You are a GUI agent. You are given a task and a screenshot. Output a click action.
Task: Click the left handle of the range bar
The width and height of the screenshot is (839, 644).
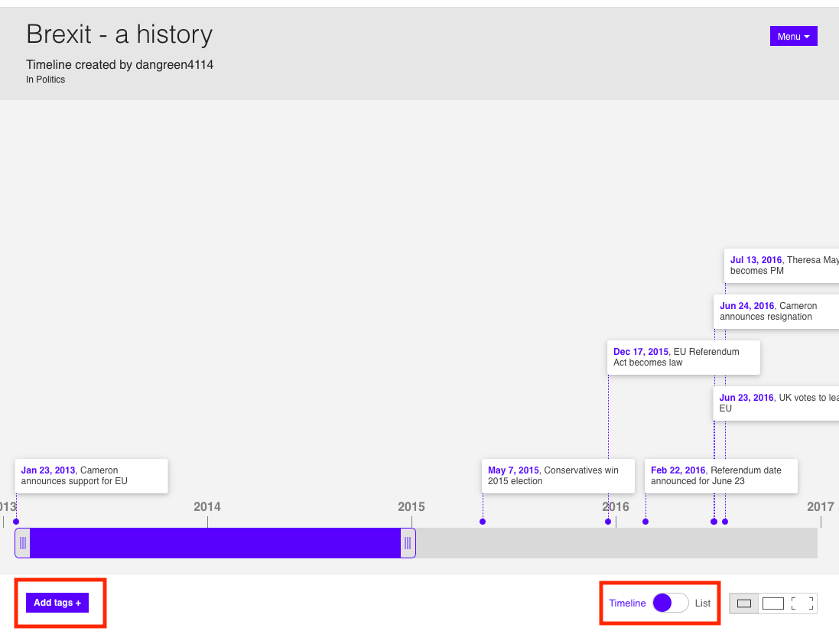[23, 543]
